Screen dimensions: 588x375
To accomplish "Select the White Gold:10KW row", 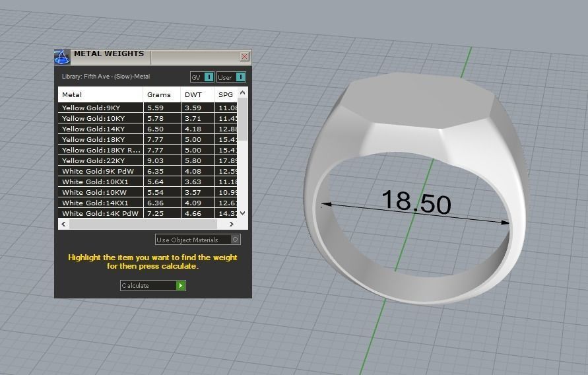I will tap(148, 192).
